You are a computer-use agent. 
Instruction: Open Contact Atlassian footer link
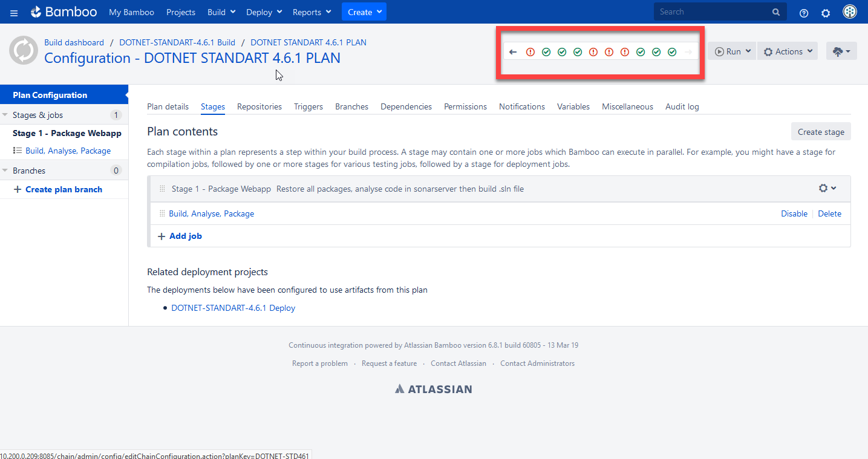pyautogui.click(x=458, y=363)
